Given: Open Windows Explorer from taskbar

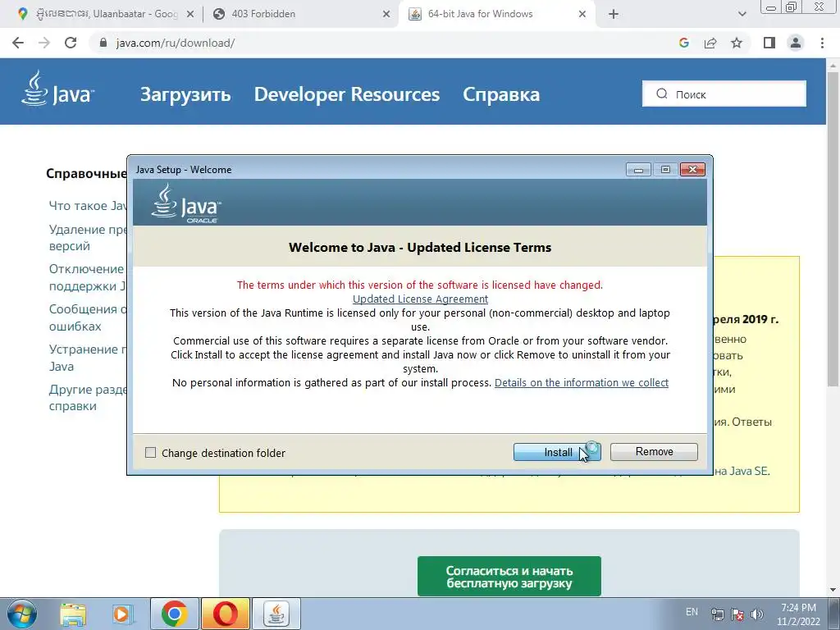Looking at the screenshot, I should (x=73, y=614).
